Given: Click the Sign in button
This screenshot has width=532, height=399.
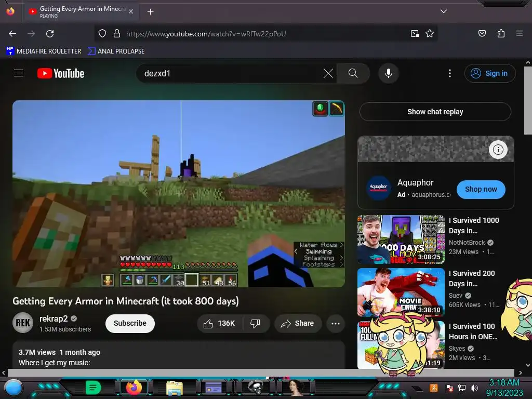Looking at the screenshot, I should tap(489, 73).
